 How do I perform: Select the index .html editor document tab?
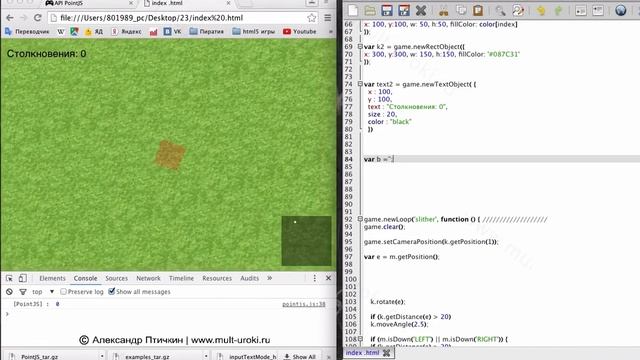(362, 353)
